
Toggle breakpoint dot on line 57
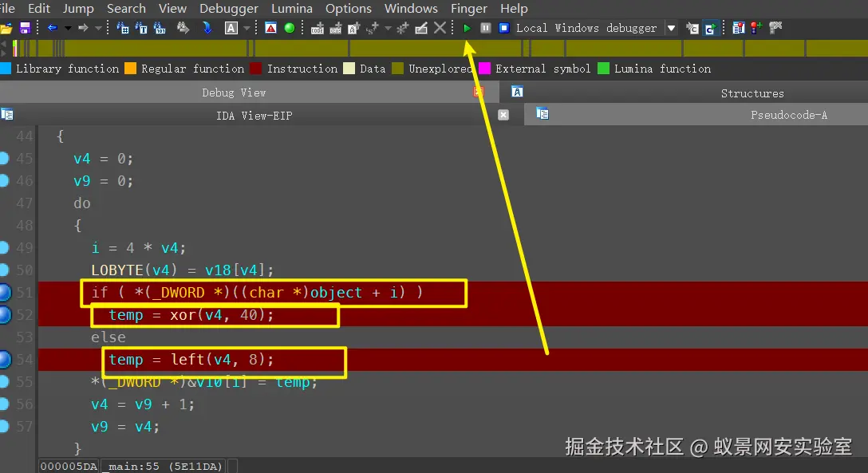click(x=4, y=426)
